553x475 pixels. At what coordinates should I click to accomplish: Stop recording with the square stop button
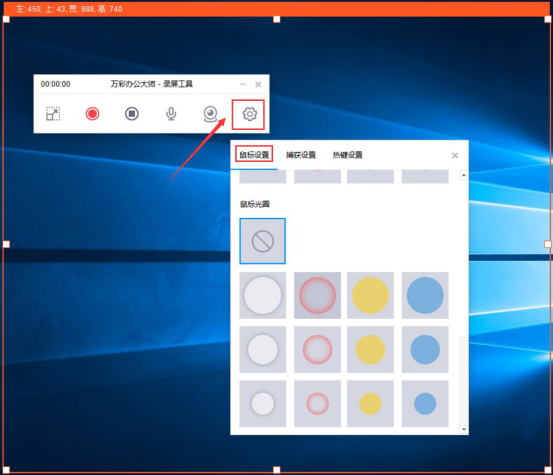point(132,114)
